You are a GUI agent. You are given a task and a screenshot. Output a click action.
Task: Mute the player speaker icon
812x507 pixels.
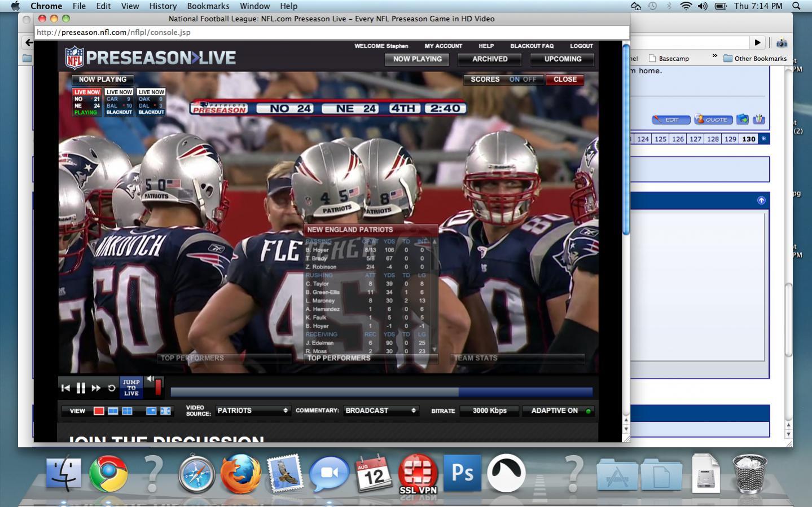[150, 379]
